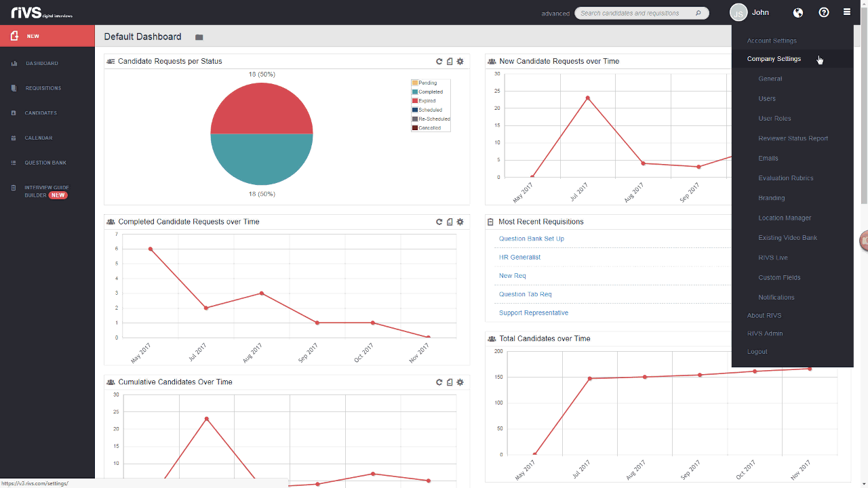868x488 pixels.
Task: Click the folder icon beside Default Dashboard
Action: coord(199,37)
